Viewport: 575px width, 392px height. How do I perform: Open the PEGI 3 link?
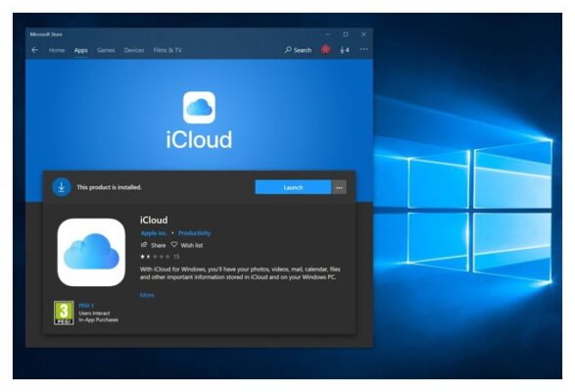pyautogui.click(x=86, y=306)
